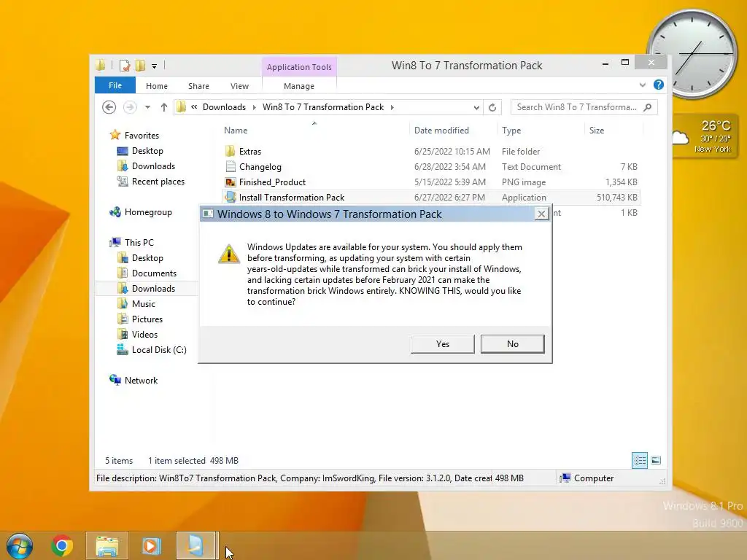Select Network in the navigation pane

(x=141, y=380)
